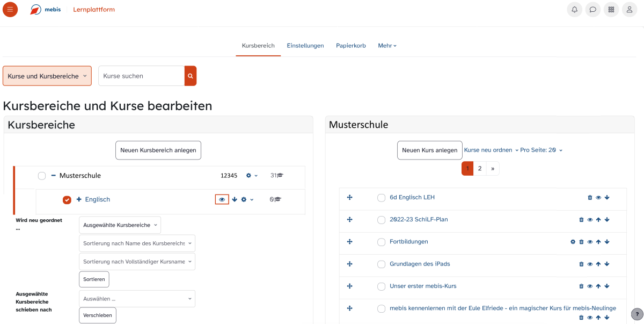Click in the Kurse suchen field
Image resolution: width=644 pixels, height=324 pixels.
(141, 76)
